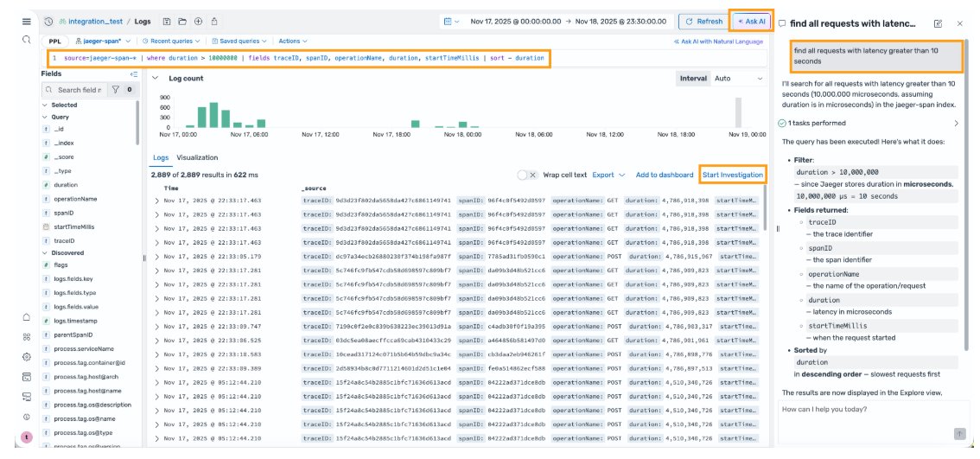Toggle the Wrap cell text switch
980x459 pixels.
coord(527,175)
